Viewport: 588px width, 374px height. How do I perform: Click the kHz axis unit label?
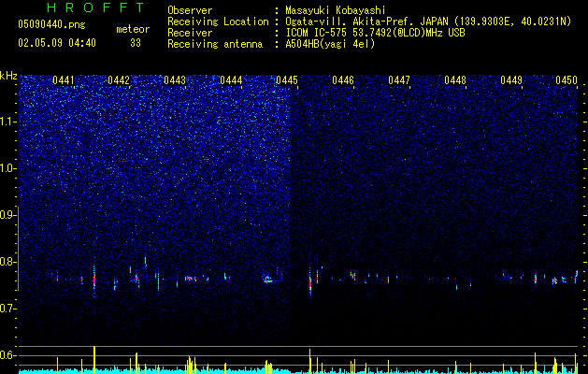pyautogui.click(x=8, y=76)
